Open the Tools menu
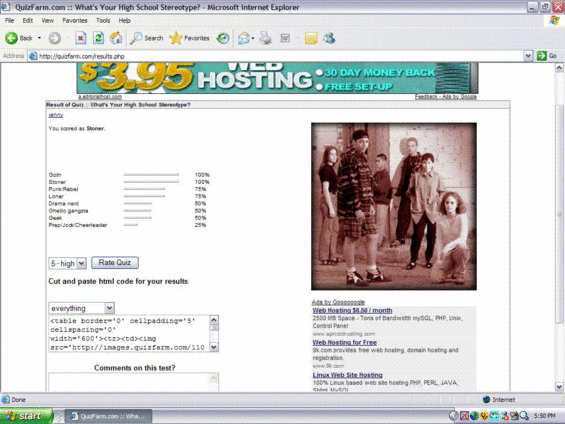 pyautogui.click(x=103, y=21)
